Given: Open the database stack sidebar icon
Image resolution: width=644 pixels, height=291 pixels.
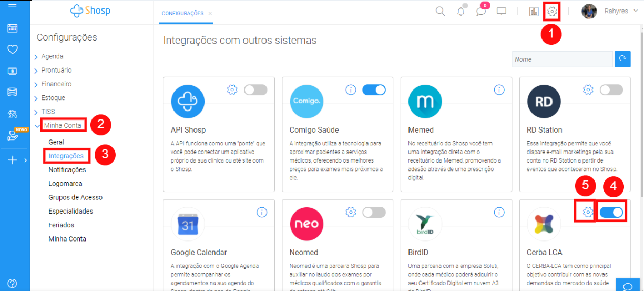Looking at the screenshot, I should (x=12, y=92).
